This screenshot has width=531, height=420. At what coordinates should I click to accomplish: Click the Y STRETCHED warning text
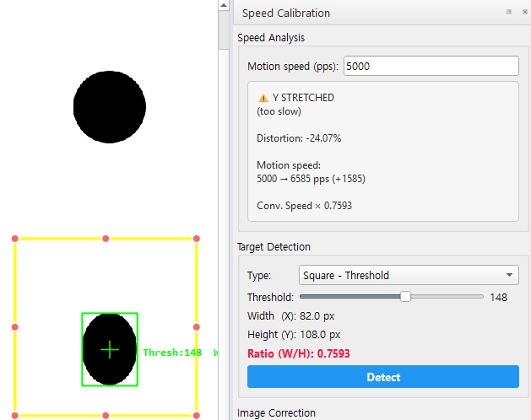[303, 98]
